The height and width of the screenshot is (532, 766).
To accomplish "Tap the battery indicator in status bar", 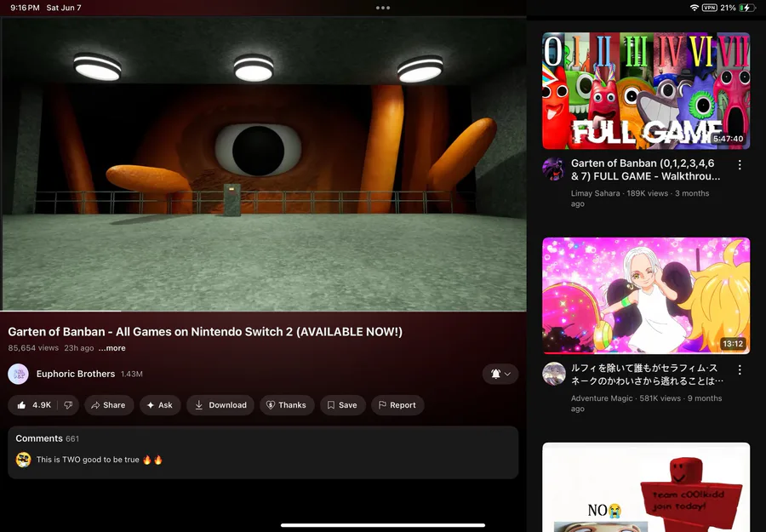I will click(x=747, y=8).
